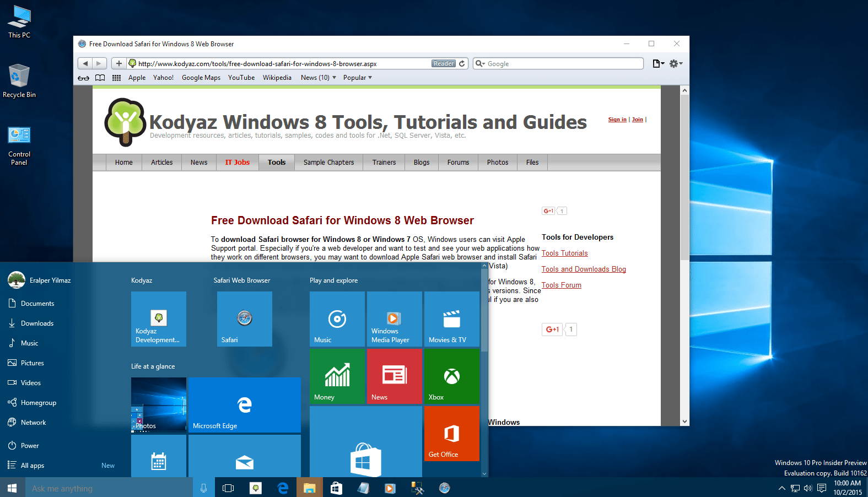
Task: Open the News tile
Action: (x=395, y=376)
